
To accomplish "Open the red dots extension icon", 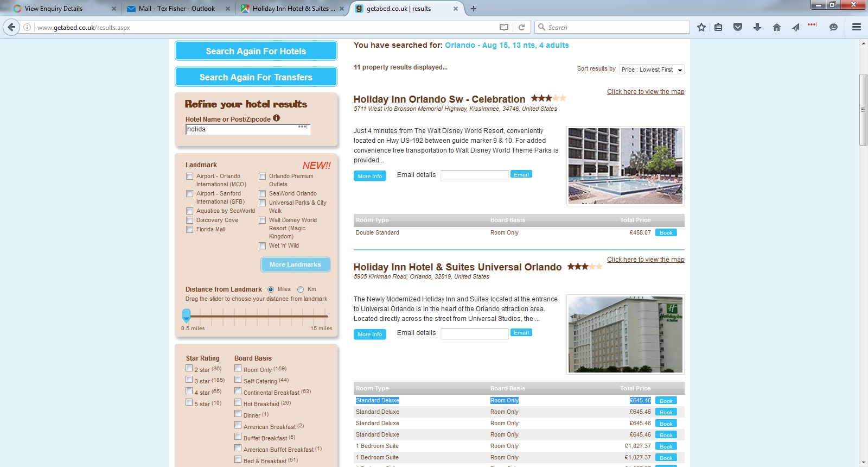I will tap(812, 25).
